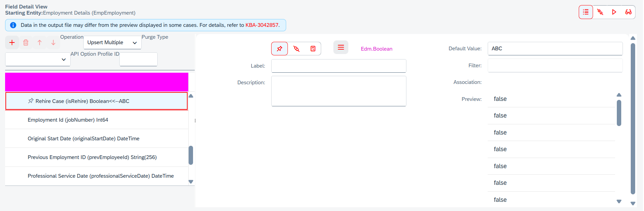
Task: Select Professional Service Date DateTime row
Action: point(97,176)
